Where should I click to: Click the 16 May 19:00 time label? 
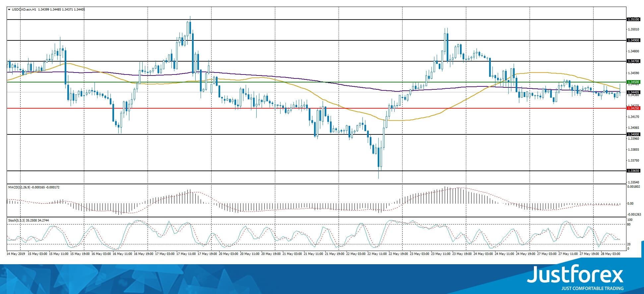pyautogui.click(x=143, y=254)
